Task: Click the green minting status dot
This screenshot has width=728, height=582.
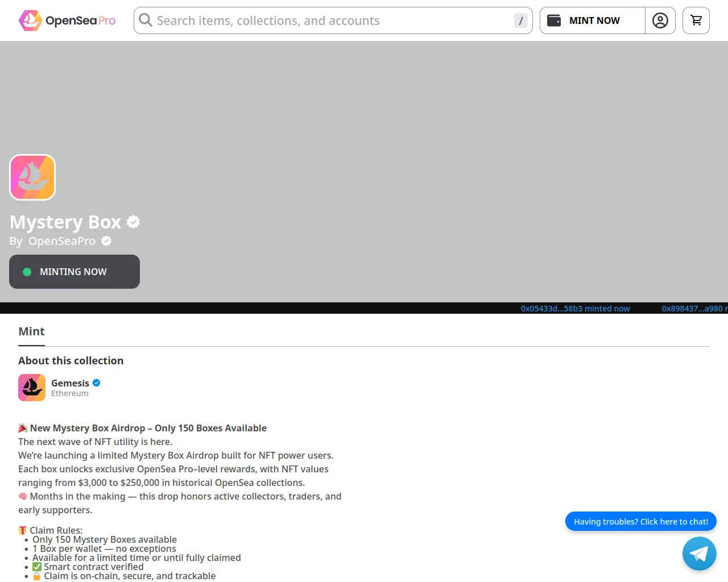Action: (27, 272)
